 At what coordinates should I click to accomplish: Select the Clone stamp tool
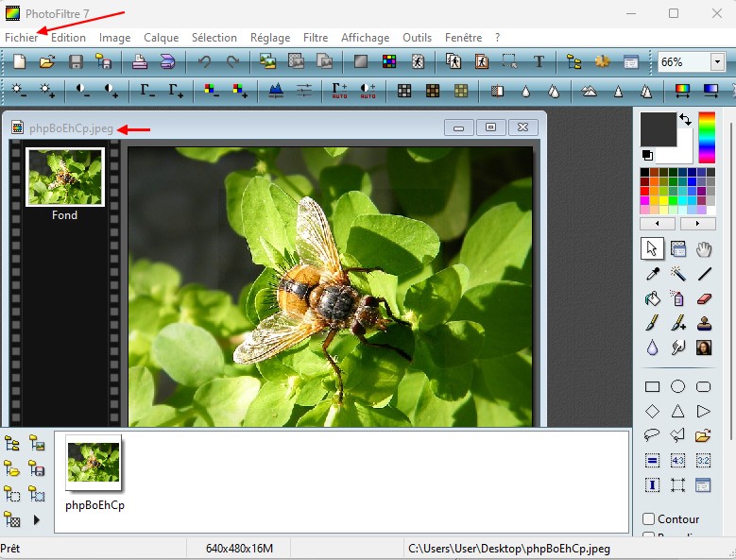[x=704, y=323]
